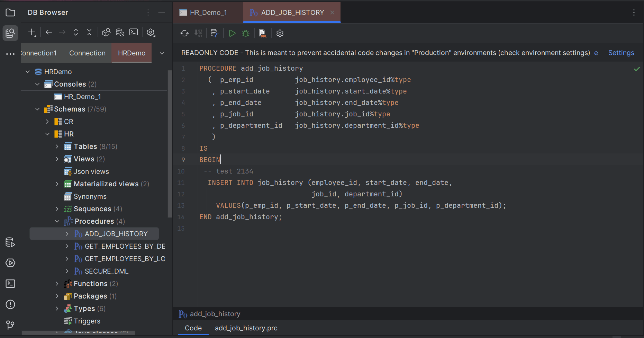Hide the DB Browser panel
Viewport: 644px width, 338px height.
pos(162,12)
